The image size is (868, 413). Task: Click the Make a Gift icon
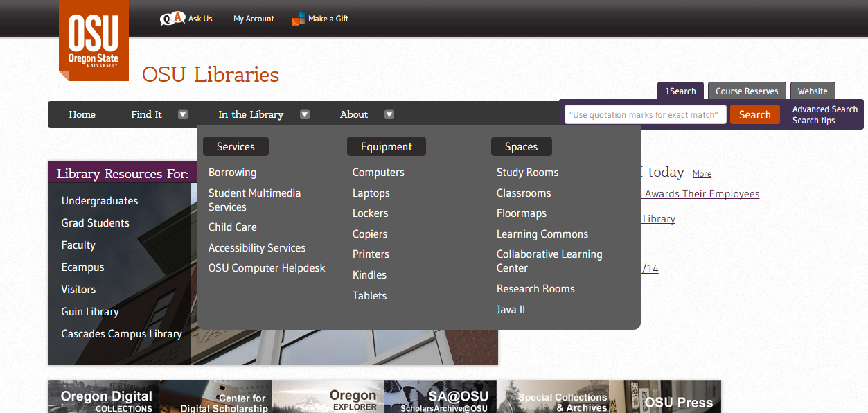pos(298,19)
